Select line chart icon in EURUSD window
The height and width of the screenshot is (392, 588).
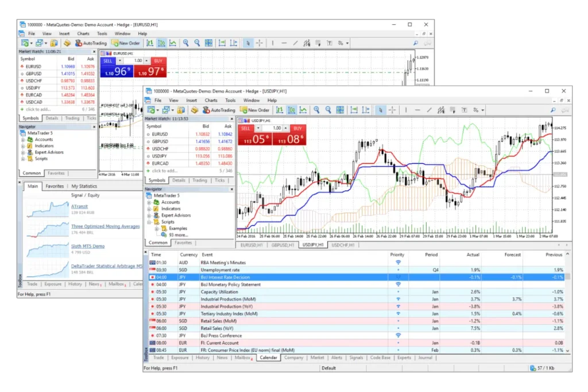pos(173,43)
